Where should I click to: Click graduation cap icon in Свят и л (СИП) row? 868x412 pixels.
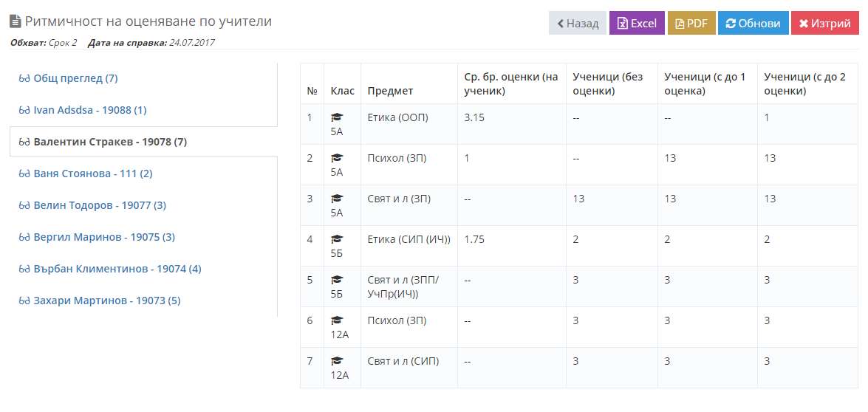[x=337, y=361]
